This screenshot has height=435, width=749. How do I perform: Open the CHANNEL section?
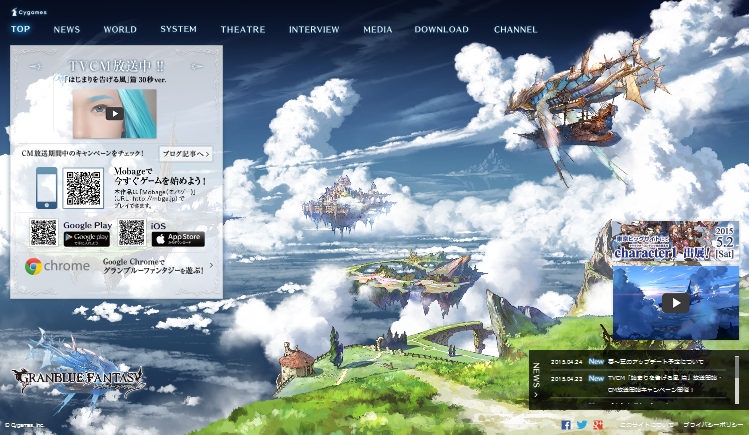515,30
